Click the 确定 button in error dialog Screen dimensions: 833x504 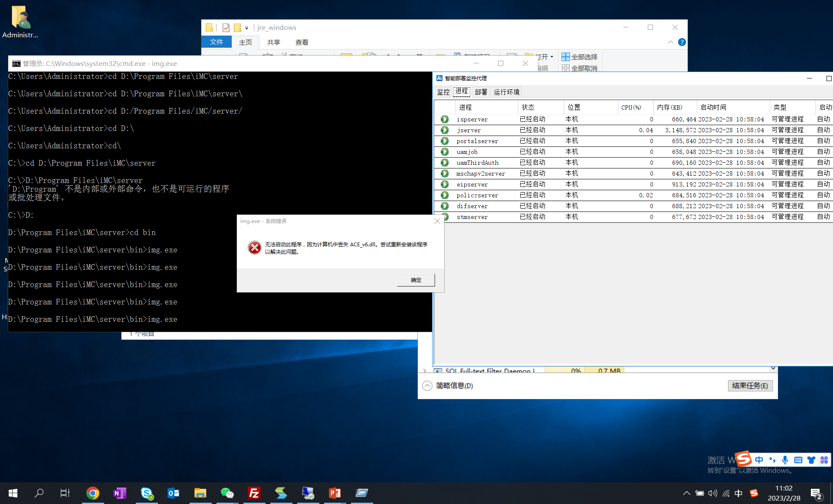[x=416, y=280]
